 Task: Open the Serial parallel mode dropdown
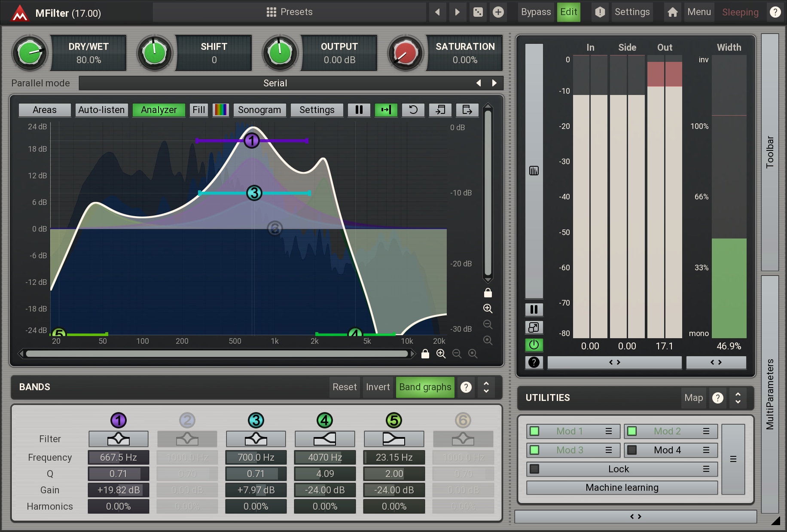[275, 83]
